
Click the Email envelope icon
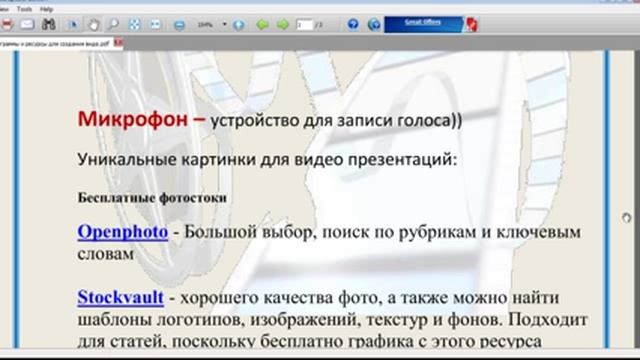tap(27, 24)
